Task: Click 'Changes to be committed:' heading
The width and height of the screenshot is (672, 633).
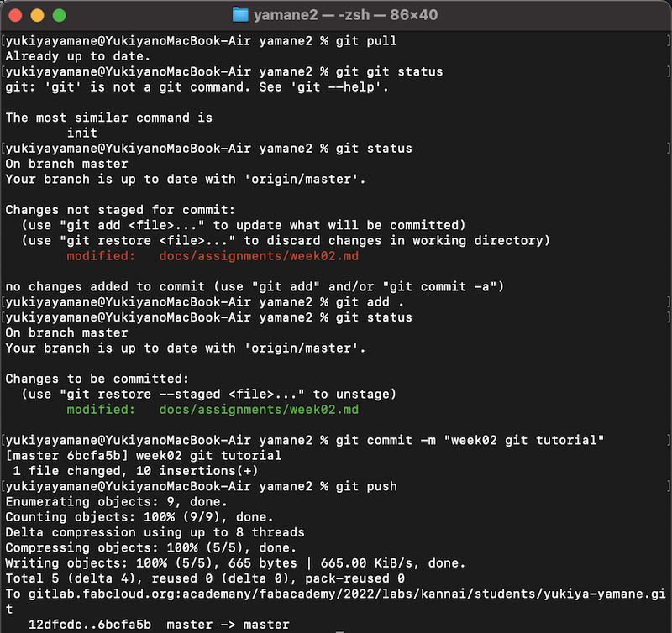Action: pos(97,379)
